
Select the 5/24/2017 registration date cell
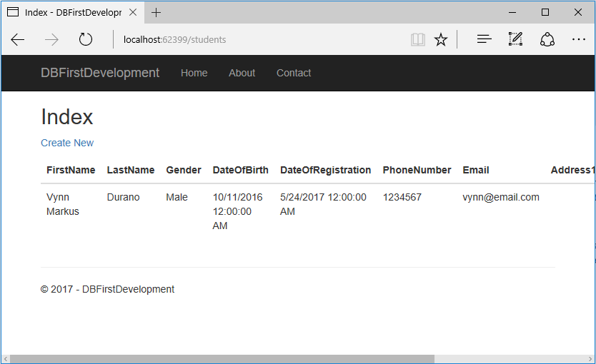[323, 204]
